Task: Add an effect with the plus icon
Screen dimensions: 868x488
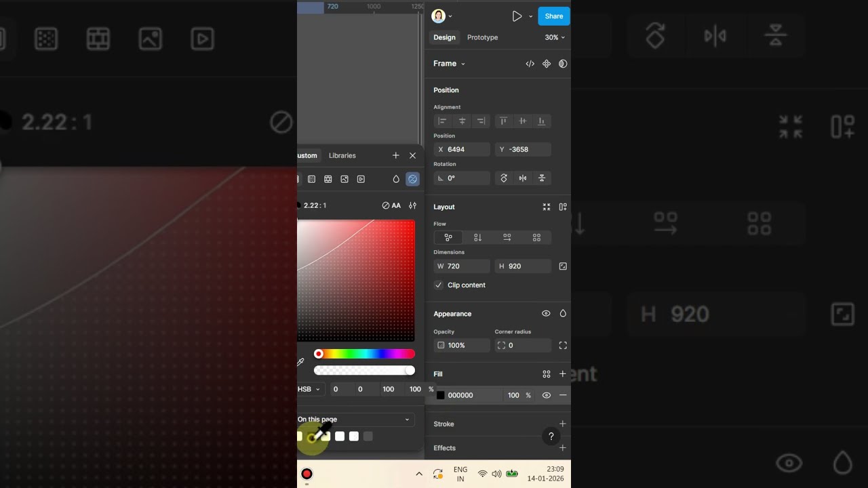Action: tap(563, 448)
